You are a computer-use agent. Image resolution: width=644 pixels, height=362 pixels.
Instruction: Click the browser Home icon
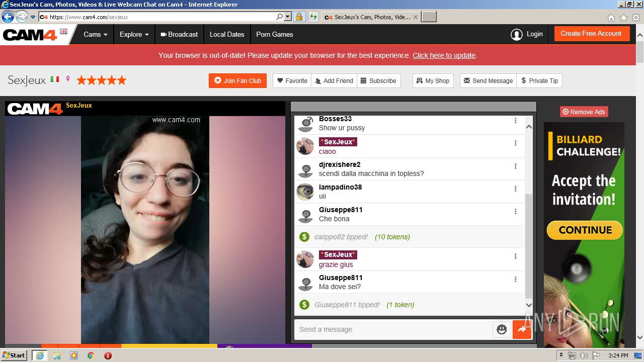(611, 18)
